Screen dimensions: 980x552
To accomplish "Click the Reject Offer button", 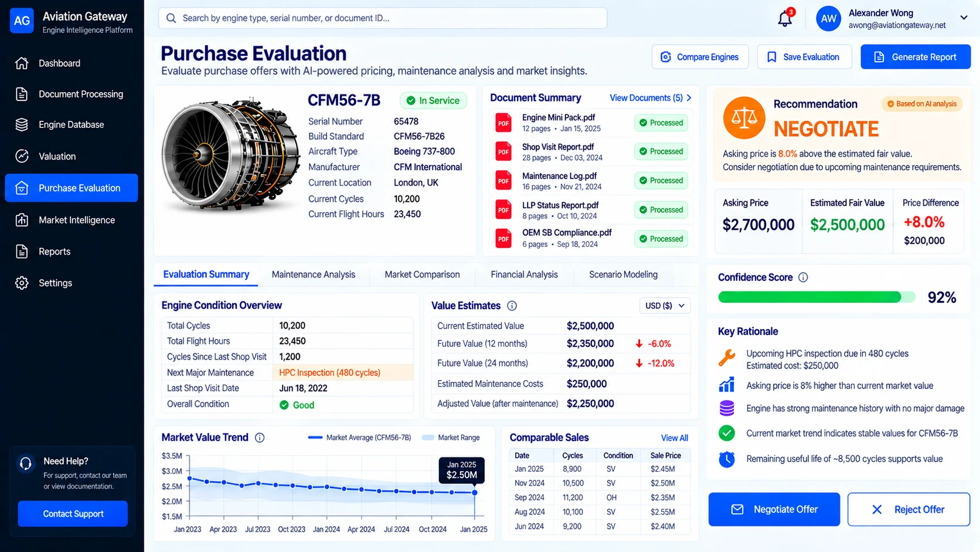I will click(x=908, y=509).
